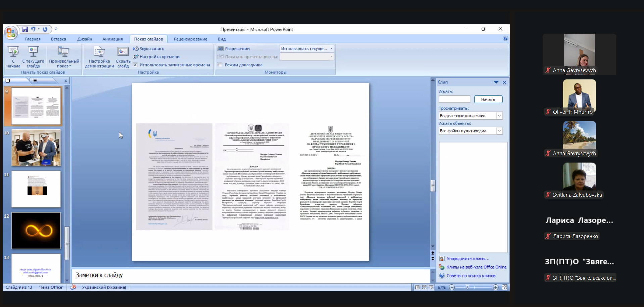Expand 'Все файлы мультимедиа' dropdown
Viewport: 644px width, 307px height.
tap(499, 131)
